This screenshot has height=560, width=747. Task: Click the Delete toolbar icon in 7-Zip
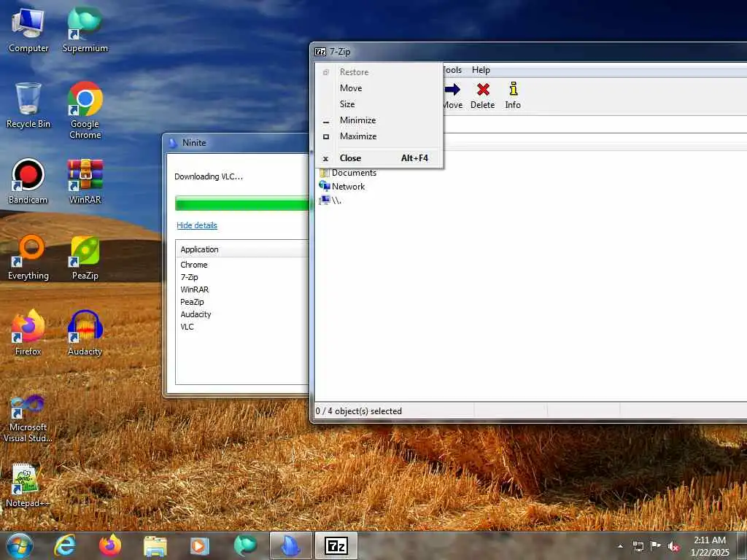click(x=483, y=96)
